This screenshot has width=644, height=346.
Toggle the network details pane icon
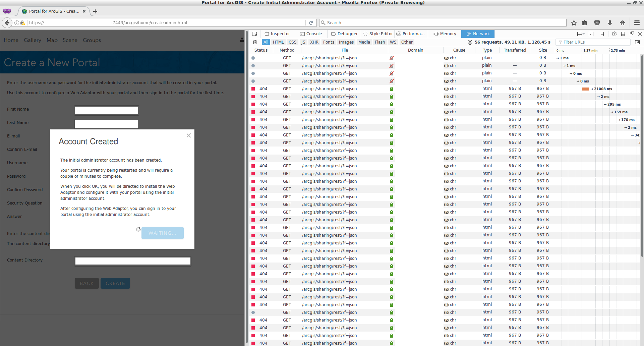(637, 42)
